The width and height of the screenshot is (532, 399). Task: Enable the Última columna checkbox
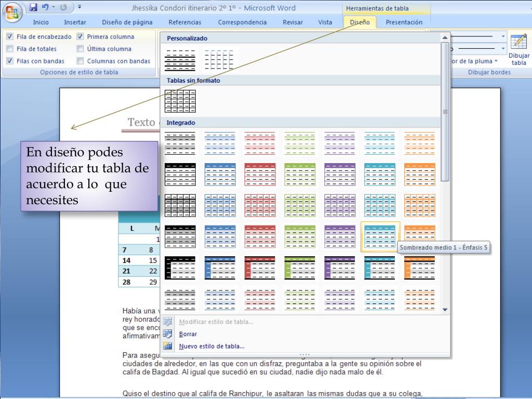pos(80,48)
